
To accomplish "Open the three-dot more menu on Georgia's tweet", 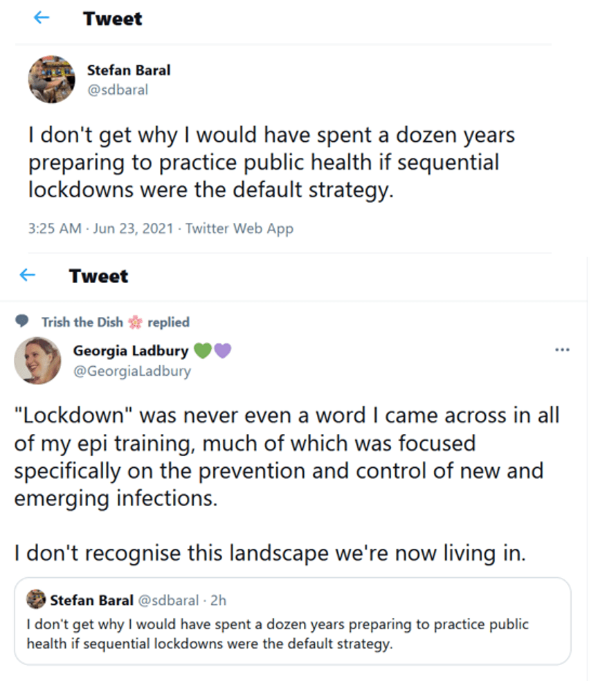I will [x=562, y=349].
